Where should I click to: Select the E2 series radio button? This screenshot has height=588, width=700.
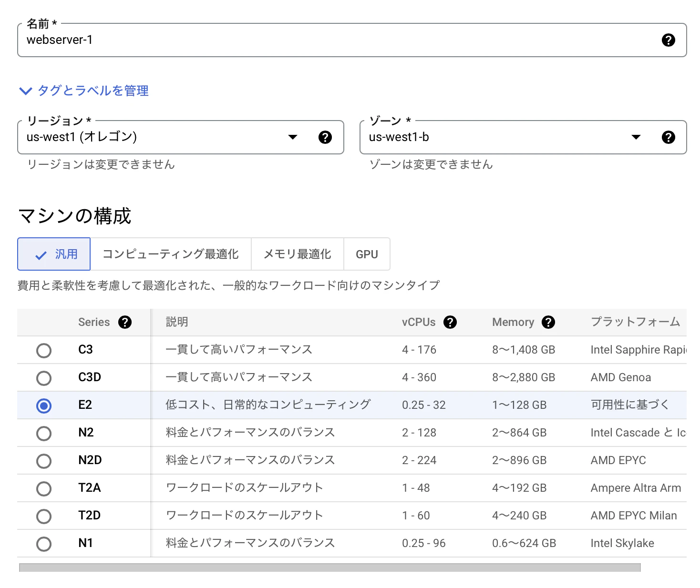(44, 406)
